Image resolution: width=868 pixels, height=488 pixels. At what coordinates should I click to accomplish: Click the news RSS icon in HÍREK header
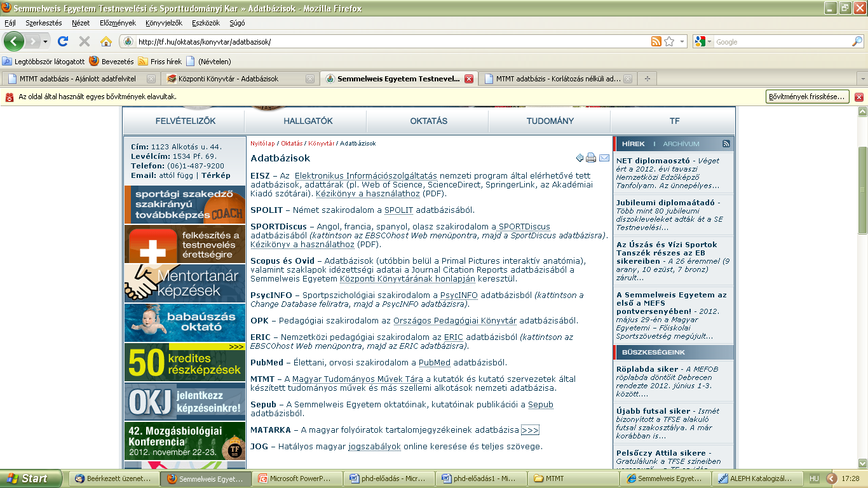pyautogui.click(x=726, y=144)
